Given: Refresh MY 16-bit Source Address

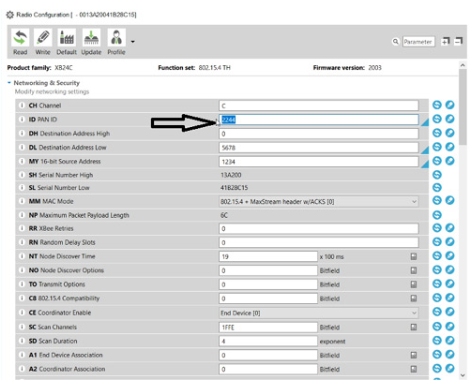Looking at the screenshot, I should (437, 161).
